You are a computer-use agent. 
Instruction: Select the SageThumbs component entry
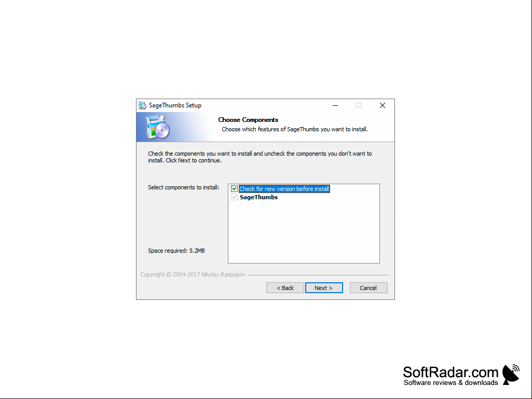258,197
